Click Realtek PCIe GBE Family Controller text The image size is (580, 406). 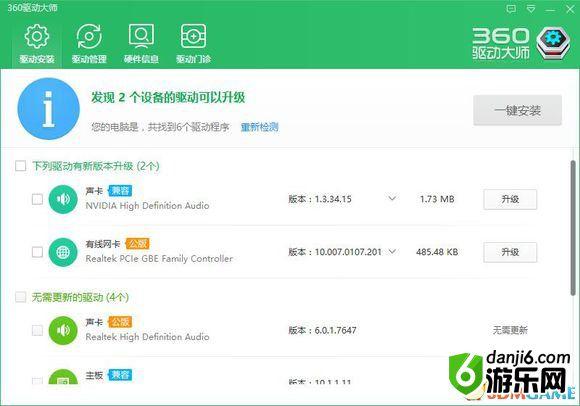[159, 258]
